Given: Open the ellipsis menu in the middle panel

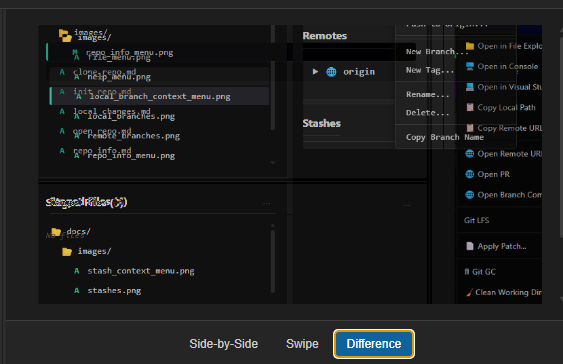Looking at the screenshot, I should point(406,205).
